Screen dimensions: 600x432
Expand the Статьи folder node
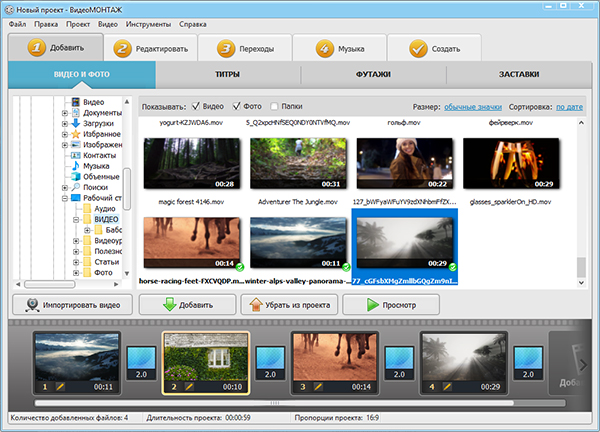pos(75,262)
